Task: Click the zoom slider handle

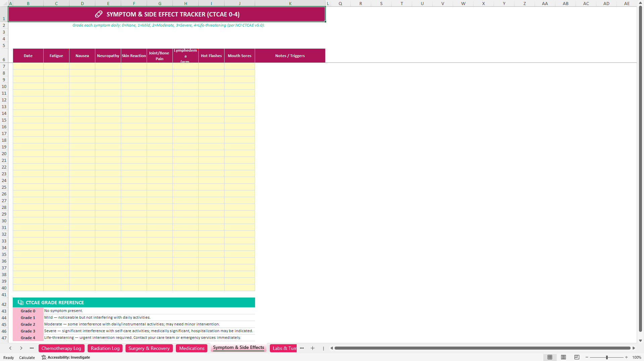Action: click(x=607, y=357)
